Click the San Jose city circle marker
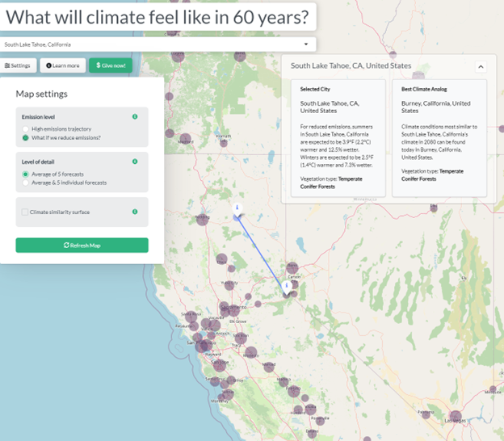This screenshot has height=441, width=504. pyautogui.click(x=220, y=366)
